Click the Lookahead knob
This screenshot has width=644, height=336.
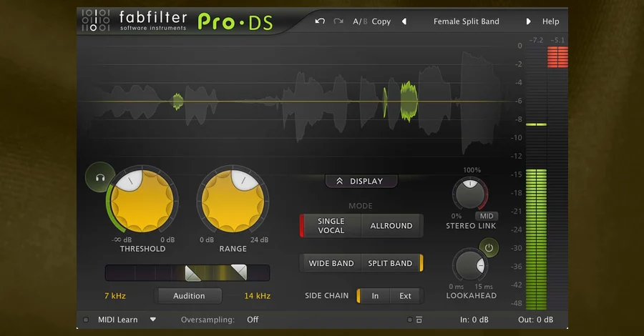coord(470,266)
